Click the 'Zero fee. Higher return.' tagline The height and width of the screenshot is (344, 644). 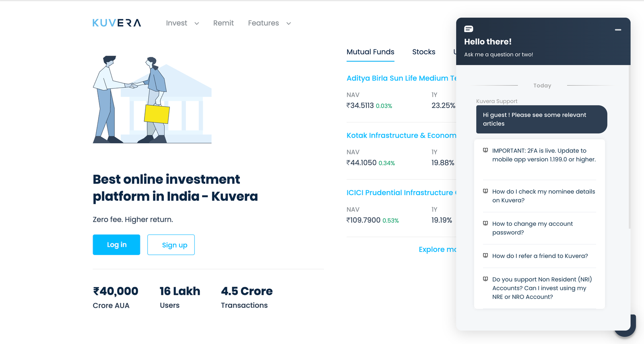coord(133,219)
